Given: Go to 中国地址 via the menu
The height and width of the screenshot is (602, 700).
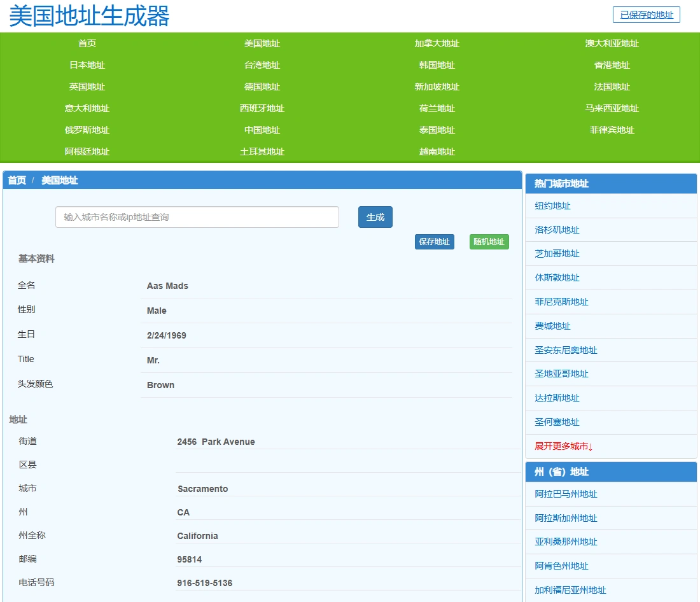Looking at the screenshot, I should tap(262, 130).
